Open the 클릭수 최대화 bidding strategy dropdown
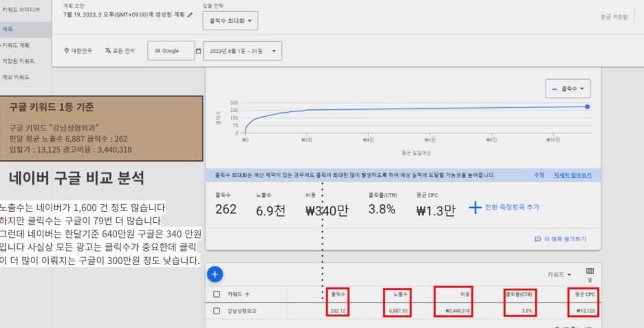The height and width of the screenshot is (328, 644). pyautogui.click(x=230, y=21)
